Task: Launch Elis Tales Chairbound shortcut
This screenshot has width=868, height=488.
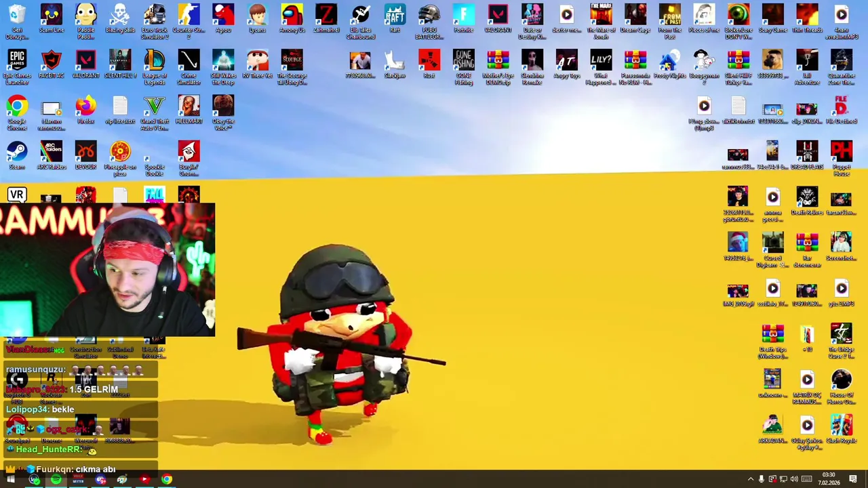Action: (x=361, y=22)
